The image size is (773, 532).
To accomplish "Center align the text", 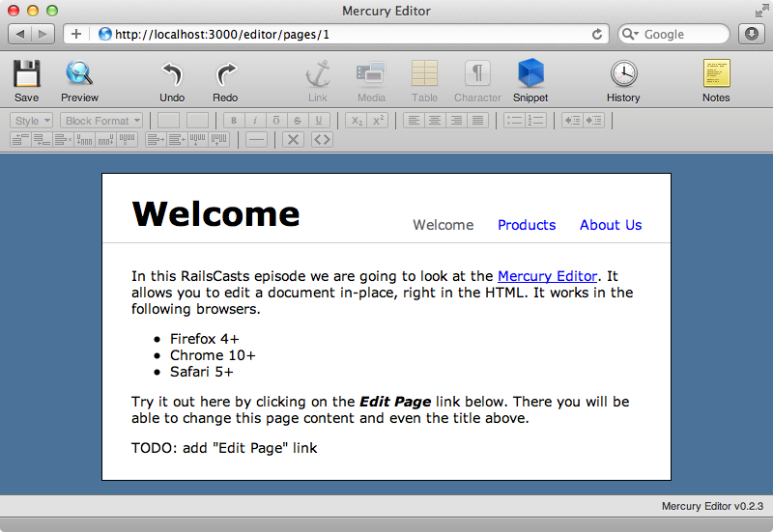I will click(435, 121).
